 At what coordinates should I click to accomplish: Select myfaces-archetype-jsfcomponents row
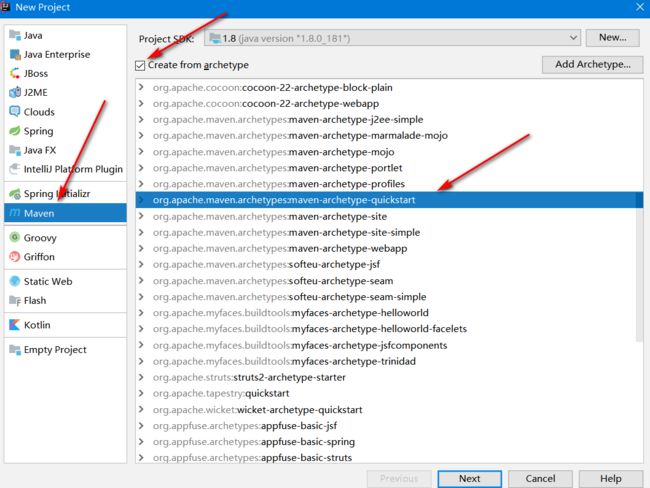(389, 345)
